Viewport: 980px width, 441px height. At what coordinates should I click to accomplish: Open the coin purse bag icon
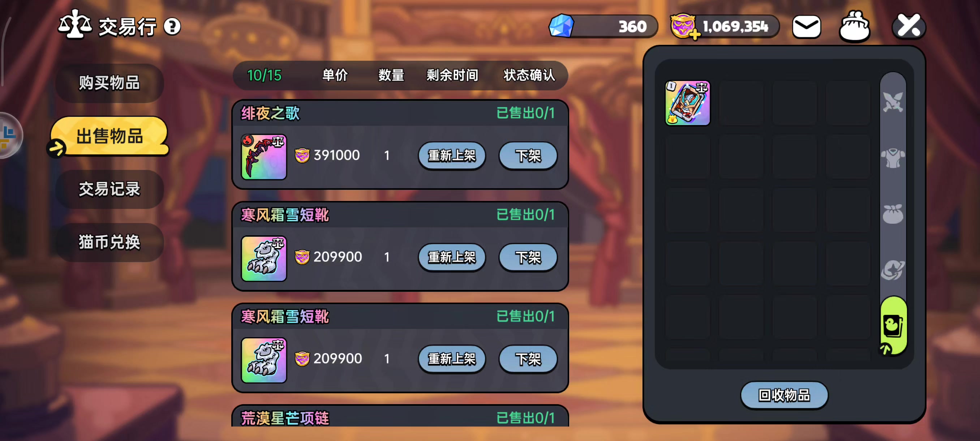pos(854,26)
